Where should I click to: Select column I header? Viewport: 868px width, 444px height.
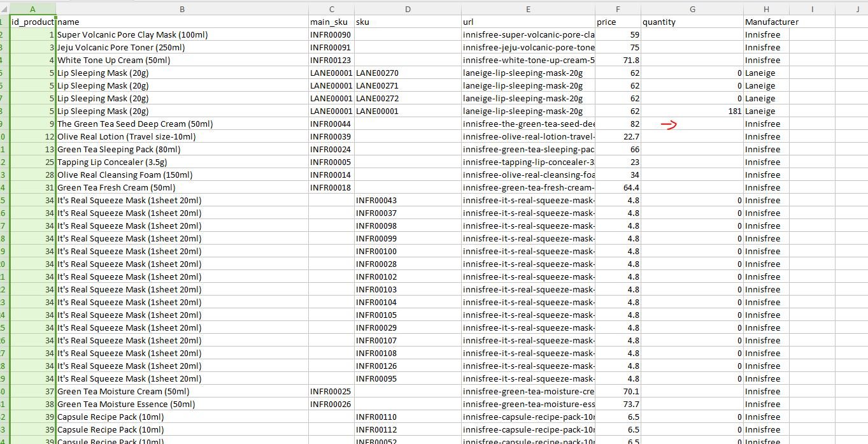pyautogui.click(x=812, y=9)
